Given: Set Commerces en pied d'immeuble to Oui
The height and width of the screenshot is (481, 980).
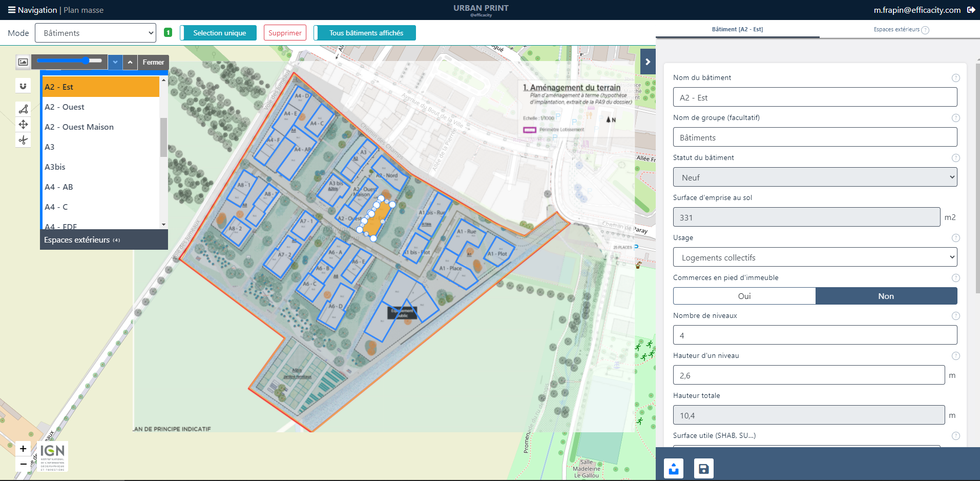Looking at the screenshot, I should (x=744, y=296).
